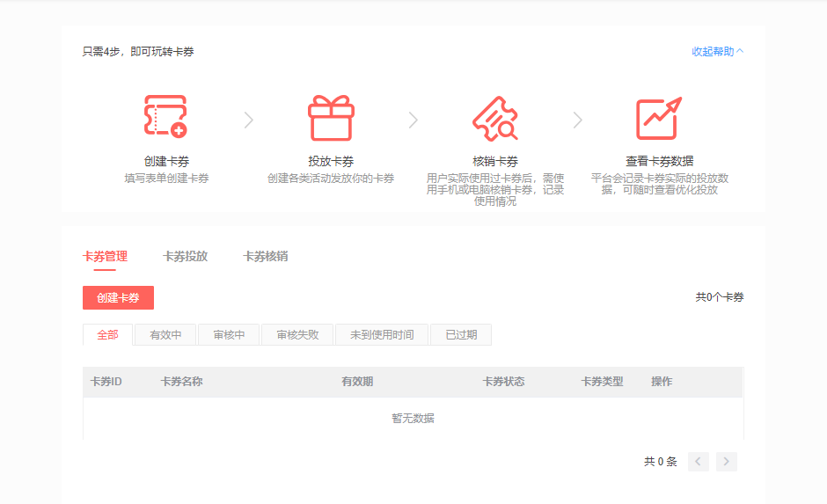
Task: Click the arrow after the 创建卡券 step
Action: point(249,120)
